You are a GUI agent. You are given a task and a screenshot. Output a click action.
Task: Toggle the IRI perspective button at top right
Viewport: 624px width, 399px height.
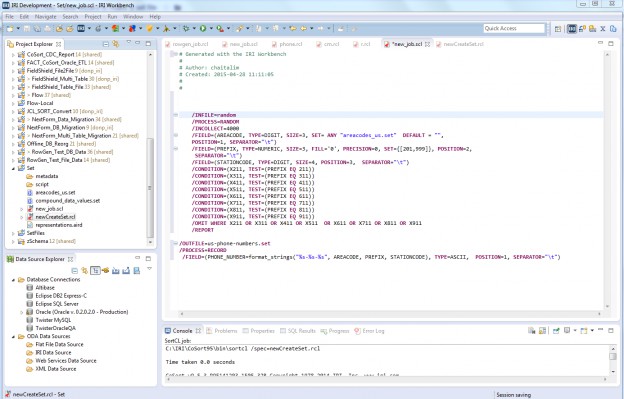coord(572,29)
